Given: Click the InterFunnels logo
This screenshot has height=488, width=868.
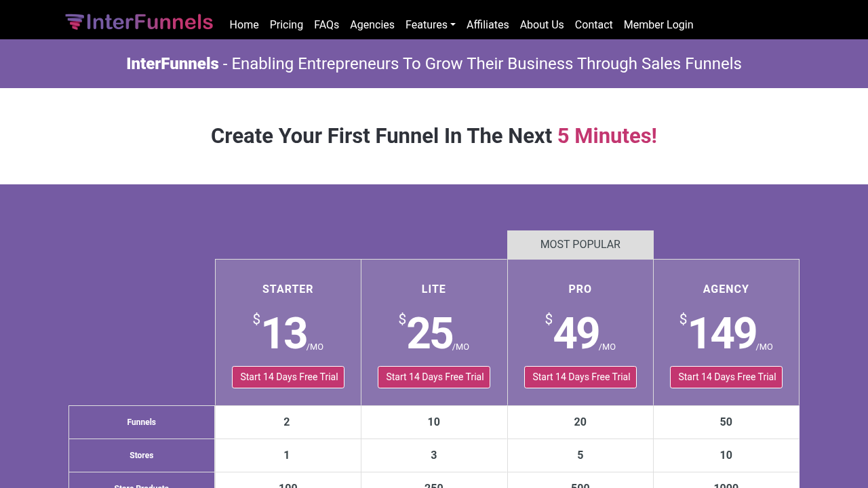Looking at the screenshot, I should (x=139, y=22).
